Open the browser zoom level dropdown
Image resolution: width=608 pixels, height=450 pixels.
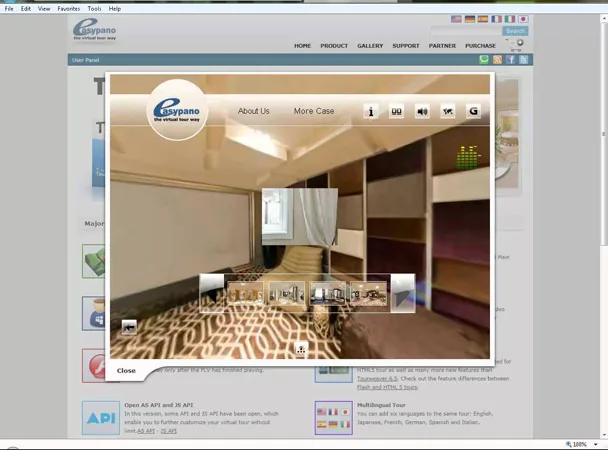pos(596,445)
